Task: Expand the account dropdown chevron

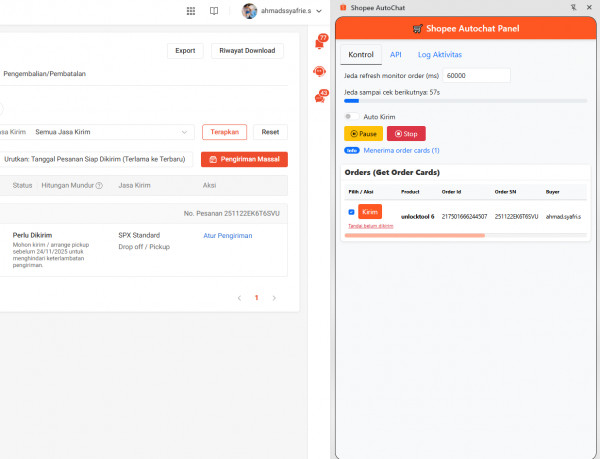Action: tap(319, 11)
